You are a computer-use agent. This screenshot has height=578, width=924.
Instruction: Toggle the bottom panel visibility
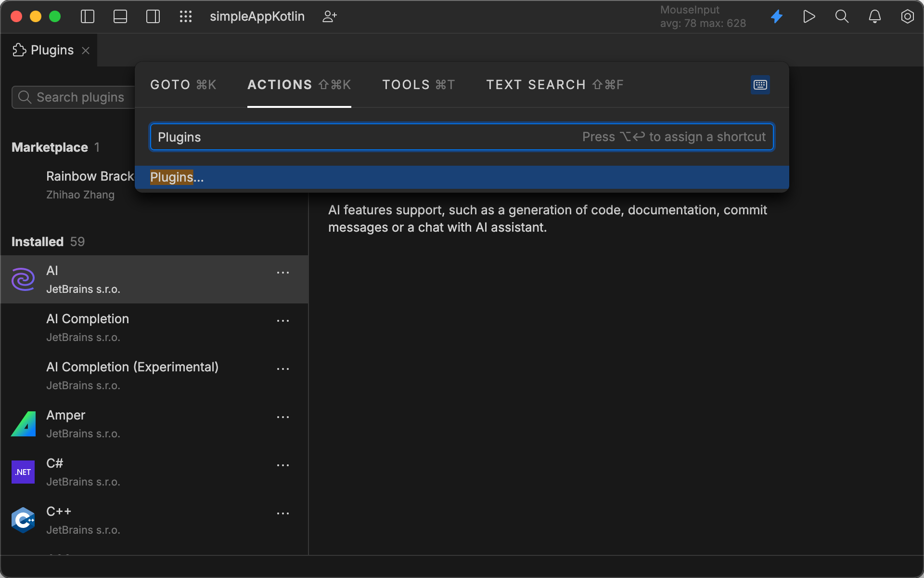(120, 16)
